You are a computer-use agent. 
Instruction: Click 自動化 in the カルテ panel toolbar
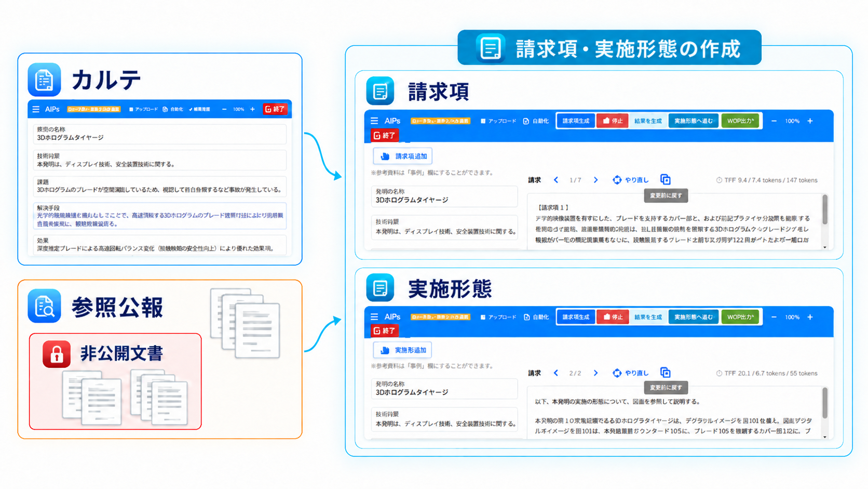coord(173,109)
